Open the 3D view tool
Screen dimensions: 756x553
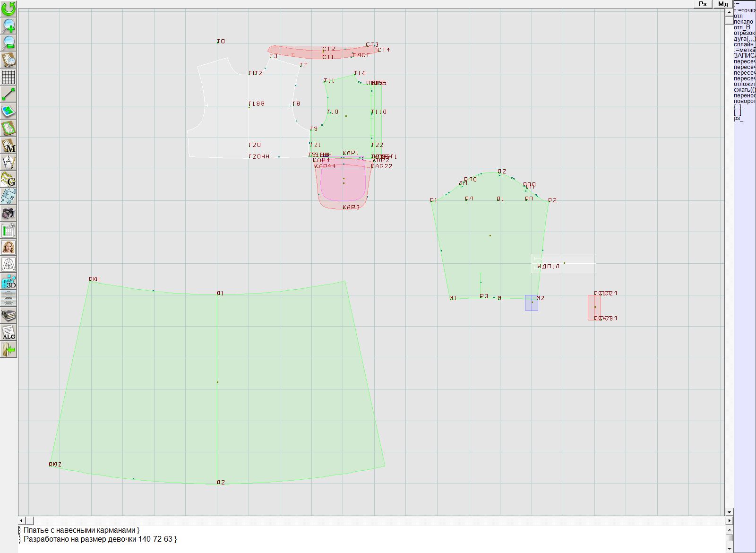tap(9, 282)
